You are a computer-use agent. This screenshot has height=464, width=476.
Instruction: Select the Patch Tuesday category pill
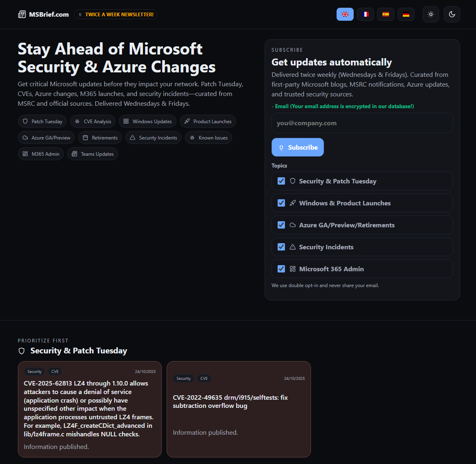pos(42,122)
